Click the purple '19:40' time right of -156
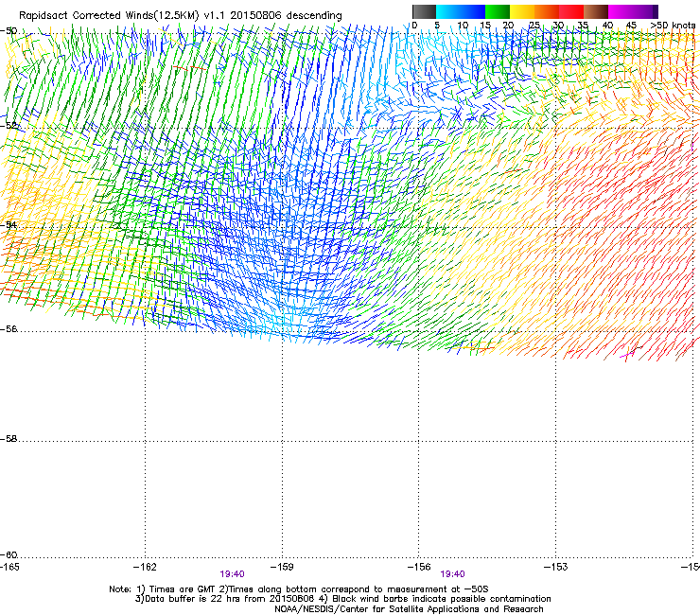Screen dimensions: 700x615 click(453, 574)
